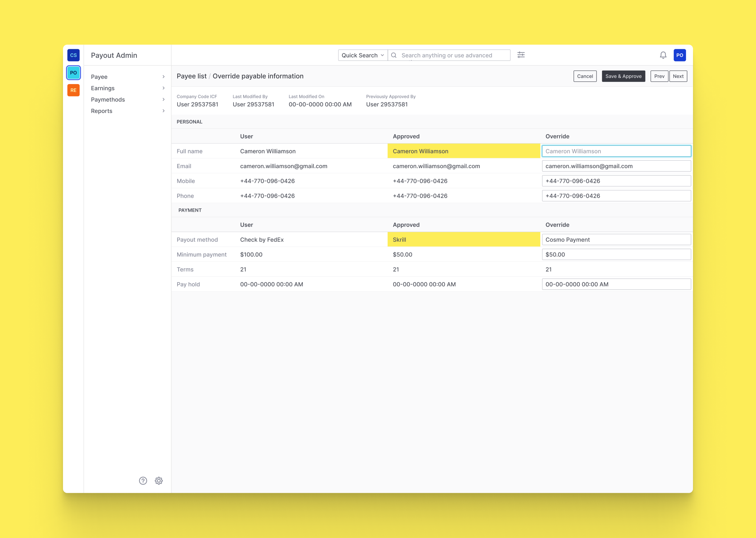This screenshot has width=756, height=538.
Task: Open settings gear icon in sidebar
Action: pos(159,481)
